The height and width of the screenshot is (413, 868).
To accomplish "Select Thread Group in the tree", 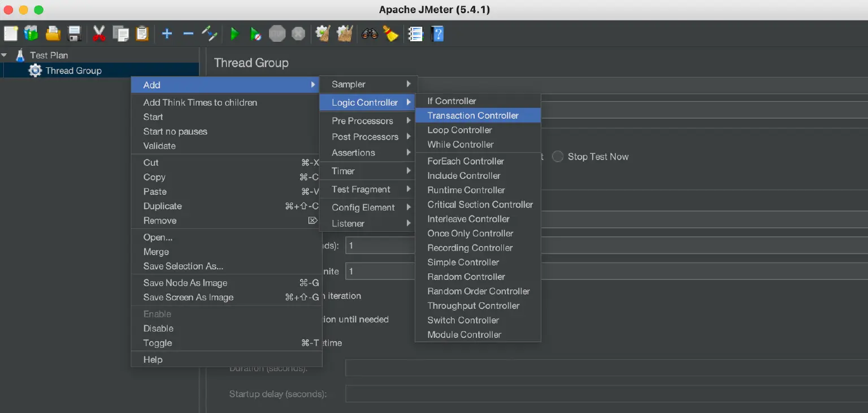I will (x=72, y=70).
